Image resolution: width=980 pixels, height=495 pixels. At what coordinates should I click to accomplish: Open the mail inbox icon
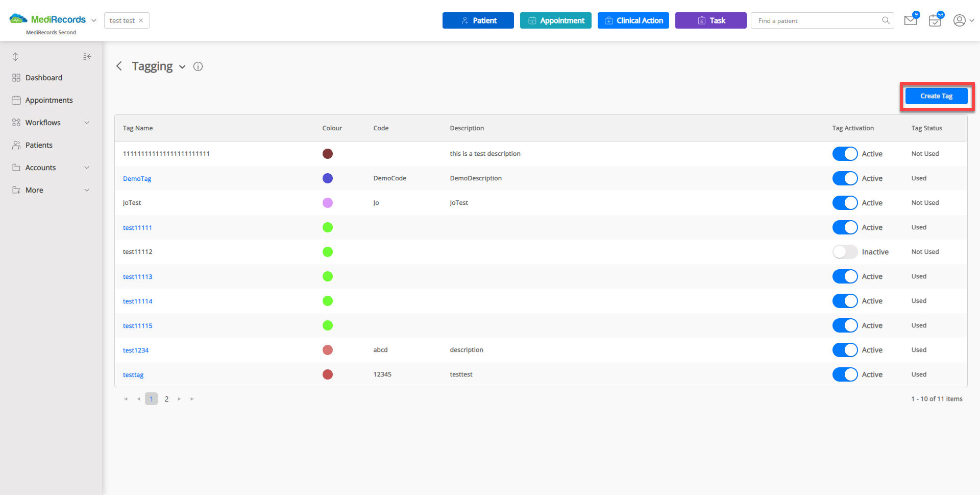point(910,20)
